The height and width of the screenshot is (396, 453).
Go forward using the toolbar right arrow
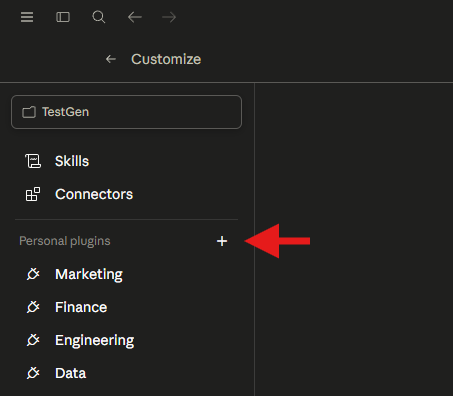[169, 17]
